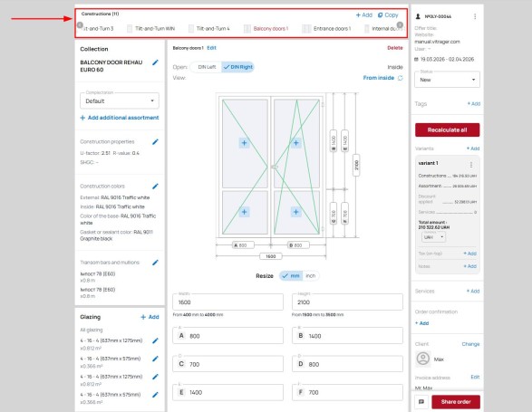Click the Width input field showing 1600
The width and height of the screenshot is (532, 412).
[x=227, y=302]
